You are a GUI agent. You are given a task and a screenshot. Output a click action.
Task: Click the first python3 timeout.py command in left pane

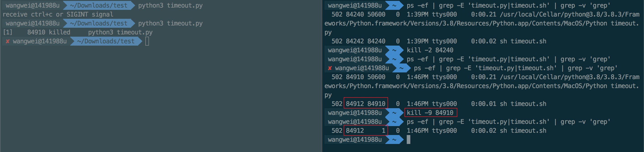[170, 6]
